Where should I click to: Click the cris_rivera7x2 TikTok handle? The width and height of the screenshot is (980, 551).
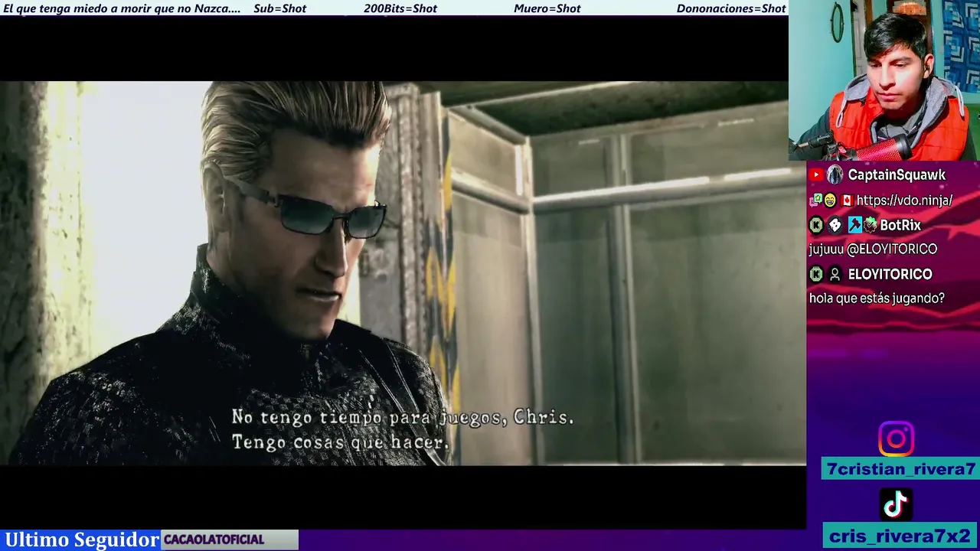coord(900,536)
